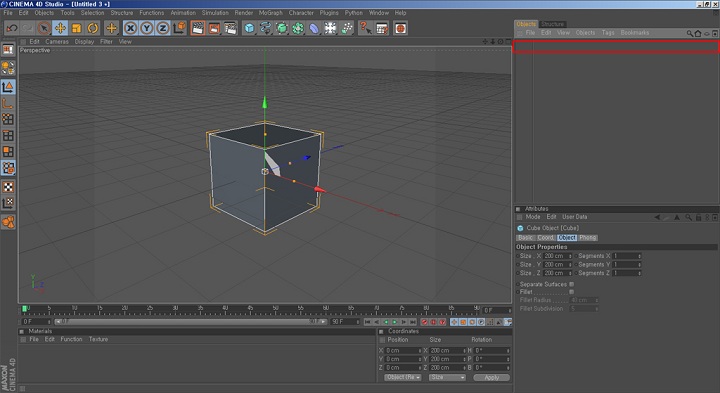Click the Size X field in Attributes
Image resolution: width=720 pixels, height=393 pixels.
tap(557, 256)
